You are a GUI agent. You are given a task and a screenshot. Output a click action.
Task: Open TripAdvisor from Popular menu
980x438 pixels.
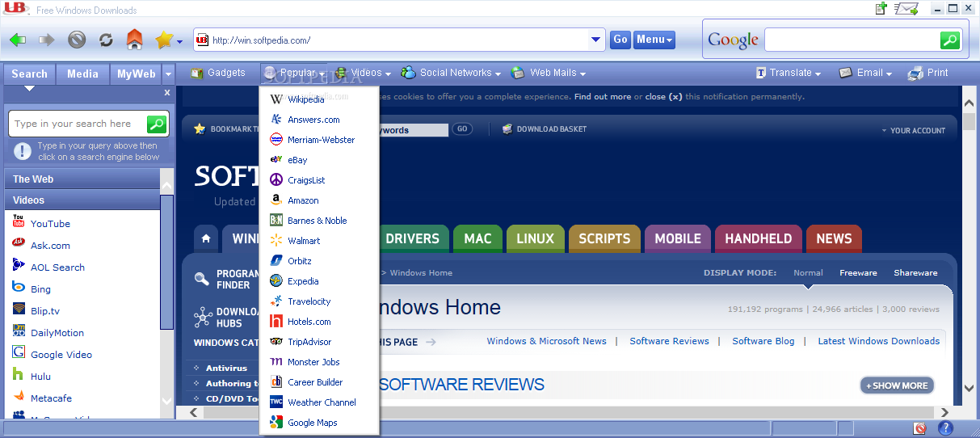(x=319, y=342)
